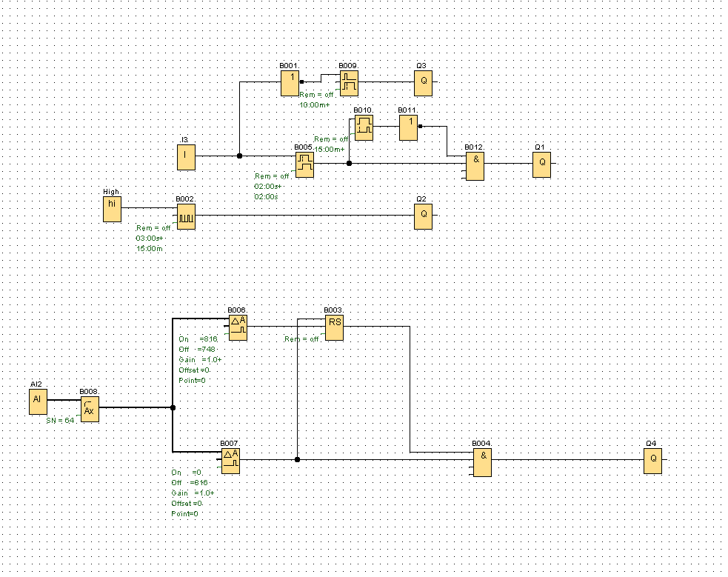728x577 pixels.
Task: Click output block Q1
Action: point(541,164)
